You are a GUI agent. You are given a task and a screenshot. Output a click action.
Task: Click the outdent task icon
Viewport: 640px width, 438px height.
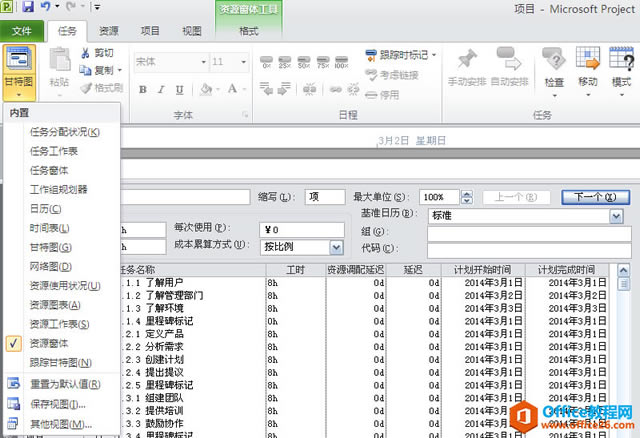266,89
